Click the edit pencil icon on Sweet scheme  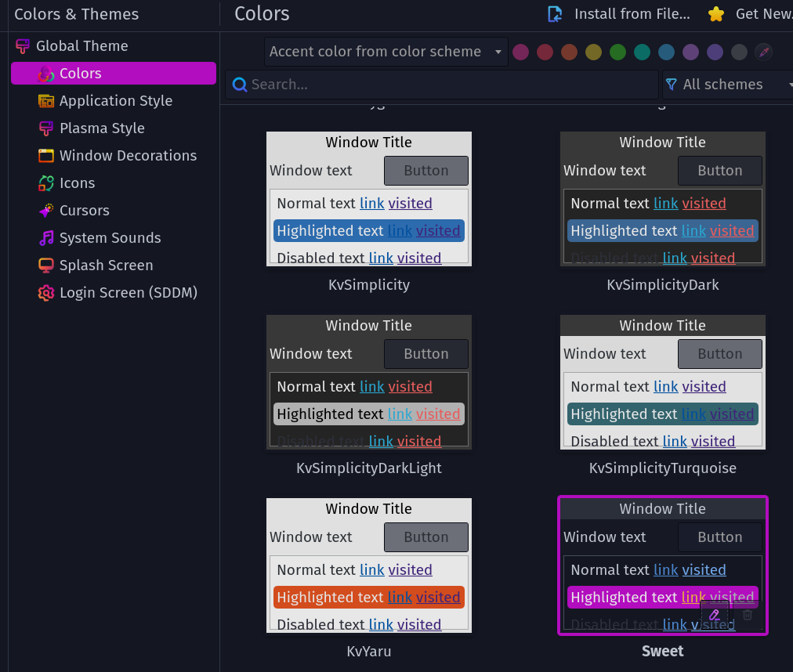tap(714, 615)
